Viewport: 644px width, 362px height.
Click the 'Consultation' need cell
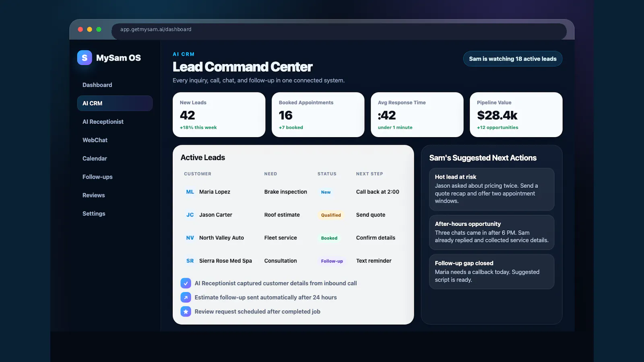click(x=281, y=261)
